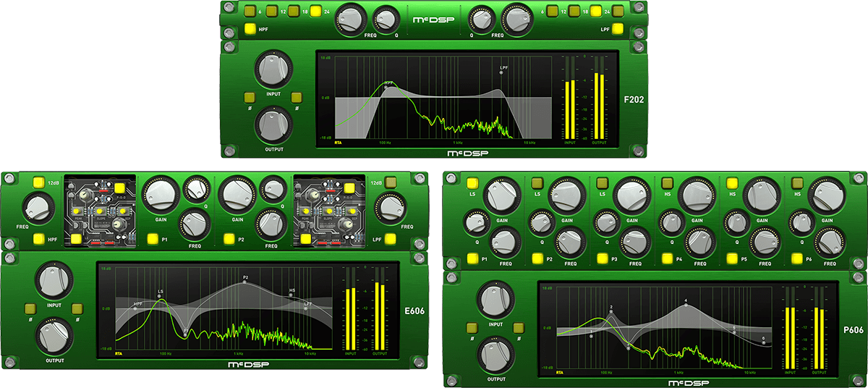This screenshot has width=868, height=388.
Task: Select the 24 dB HPF slope on F202
Action: pos(316,11)
